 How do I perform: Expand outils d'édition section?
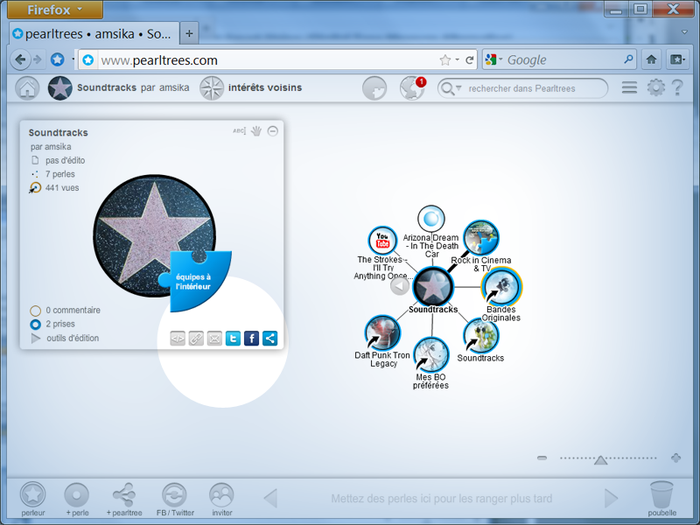click(x=36, y=339)
